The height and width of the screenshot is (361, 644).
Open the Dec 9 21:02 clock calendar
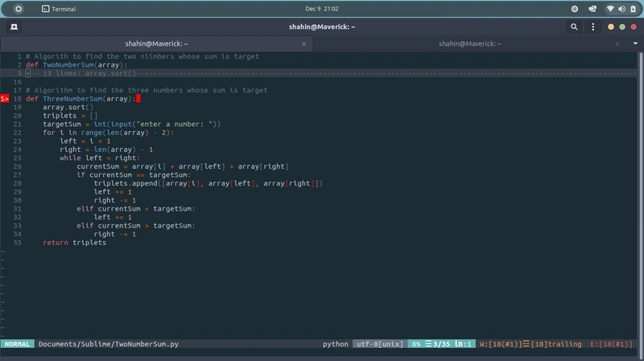322,8
